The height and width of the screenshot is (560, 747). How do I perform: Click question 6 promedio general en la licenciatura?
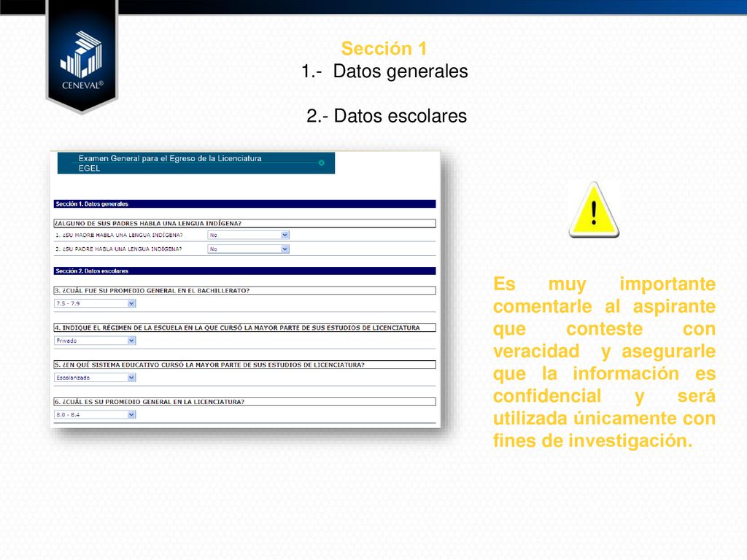point(244,402)
